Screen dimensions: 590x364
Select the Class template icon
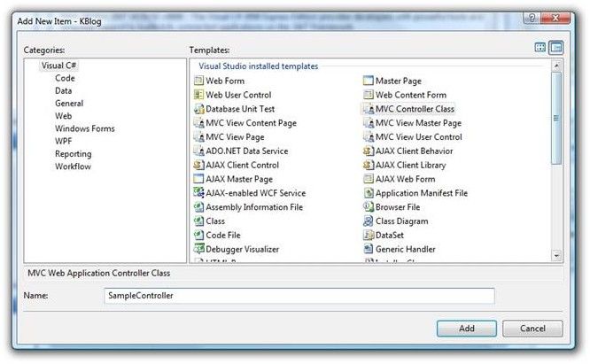point(198,221)
